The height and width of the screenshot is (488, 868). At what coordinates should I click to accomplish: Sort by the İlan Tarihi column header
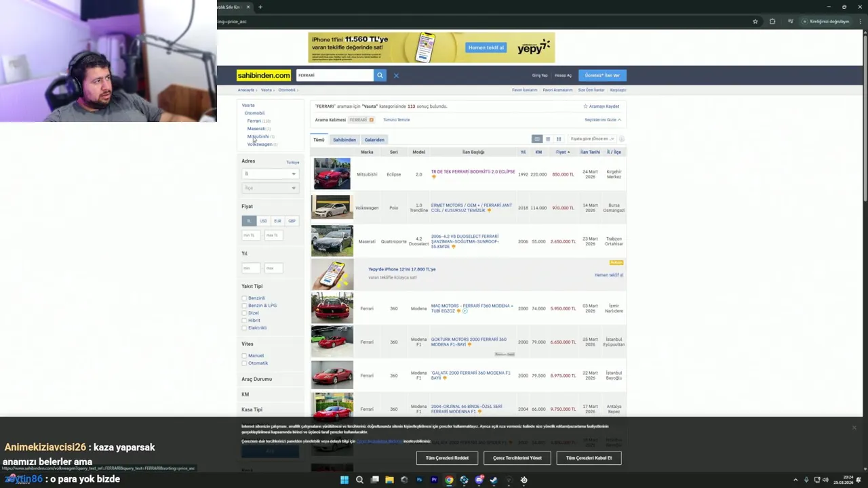point(590,152)
